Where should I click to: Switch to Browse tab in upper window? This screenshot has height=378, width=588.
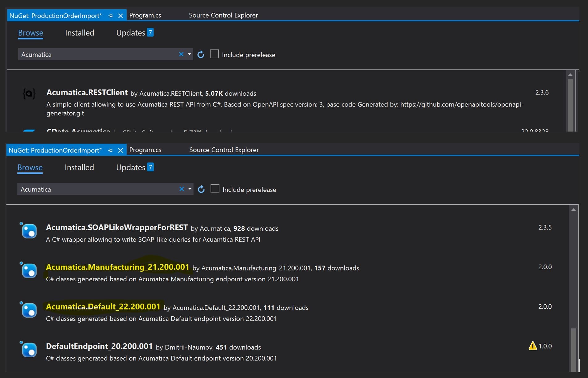pos(31,33)
